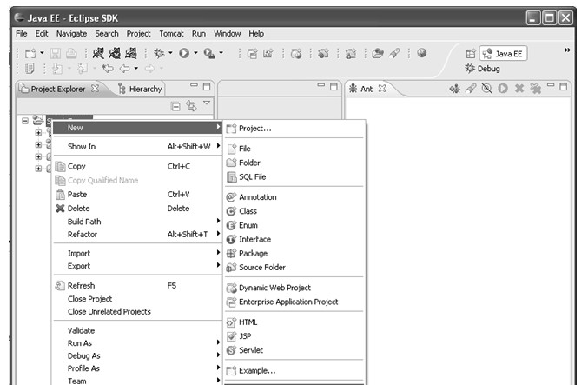Screen dimensions: 588x385
Task: Choose Interface in New submenu
Action: point(294,239)
